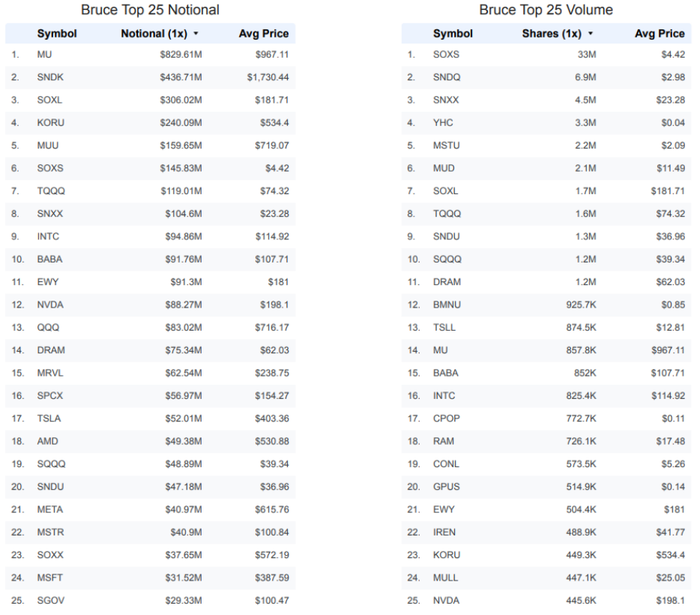Screen dimensions: 700x615
Task: Click the SNDQ symbol in the Volume table
Action: click(447, 77)
